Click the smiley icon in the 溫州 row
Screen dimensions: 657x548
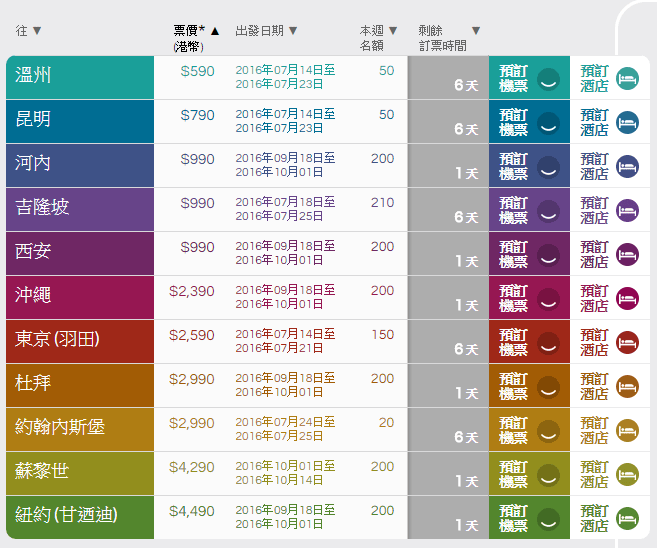(x=547, y=79)
